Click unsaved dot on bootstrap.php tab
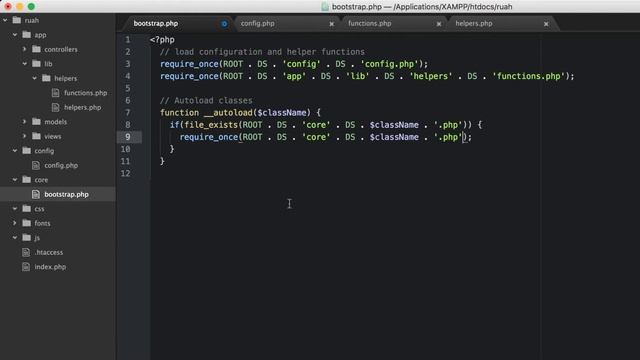This screenshot has width=640, height=360. [x=224, y=24]
